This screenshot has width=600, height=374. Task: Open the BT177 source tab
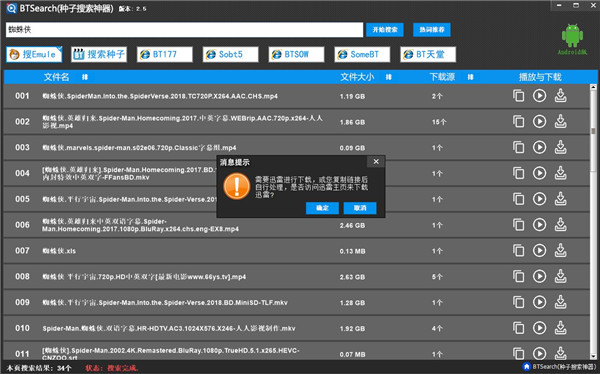coord(165,54)
